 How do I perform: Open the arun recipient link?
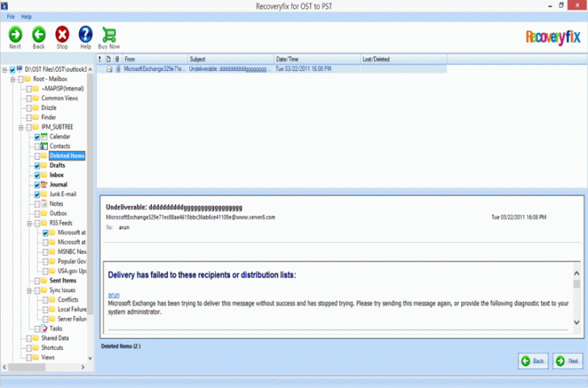click(114, 295)
